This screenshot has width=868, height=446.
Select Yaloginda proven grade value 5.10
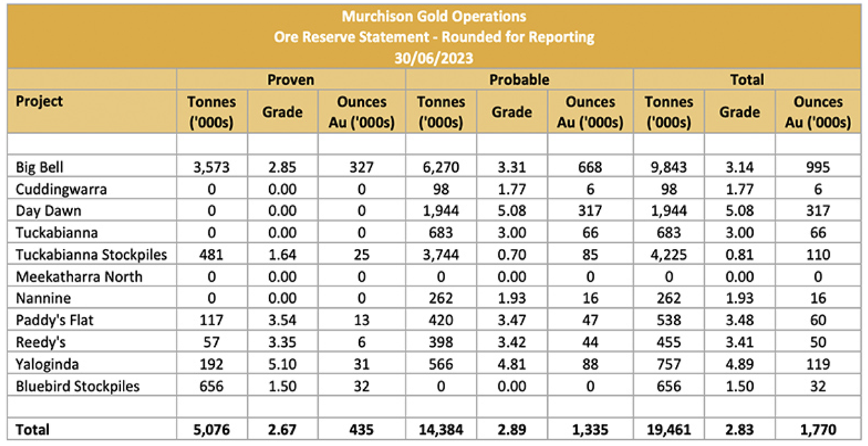point(282,364)
